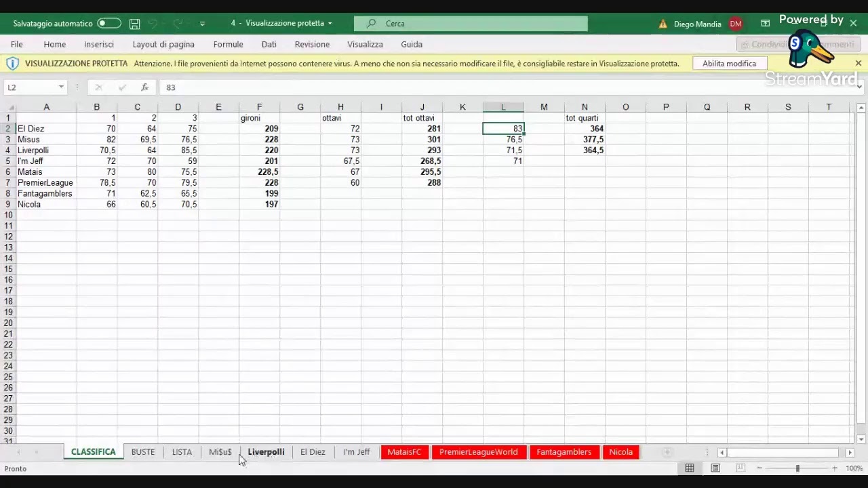
Task: Open the red Fantagamblers sheet tab
Action: 564,452
